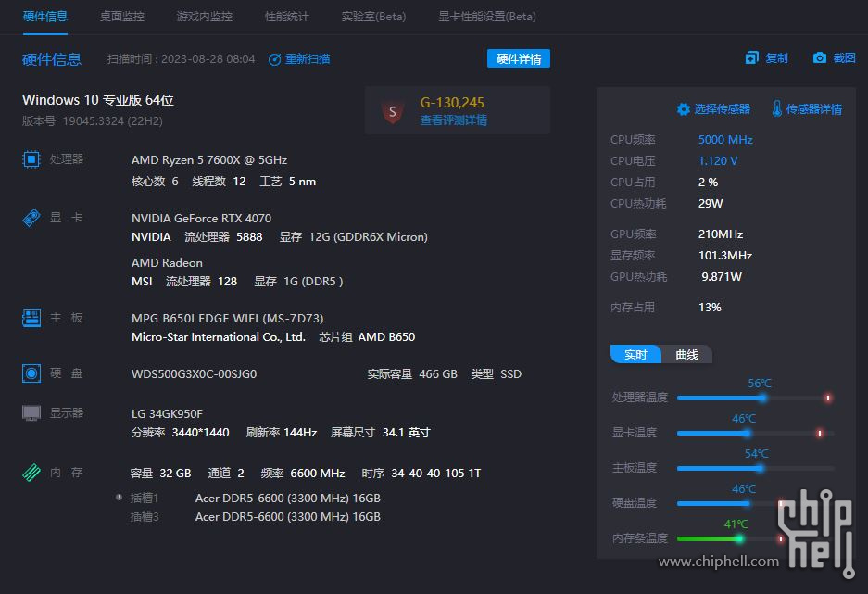Open 查看评测详情 link
The height and width of the screenshot is (594, 868).
pos(454,120)
